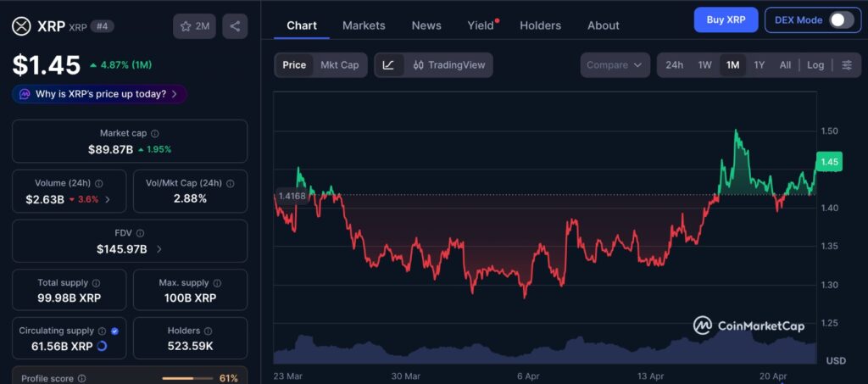Open the share icon button

tap(235, 26)
